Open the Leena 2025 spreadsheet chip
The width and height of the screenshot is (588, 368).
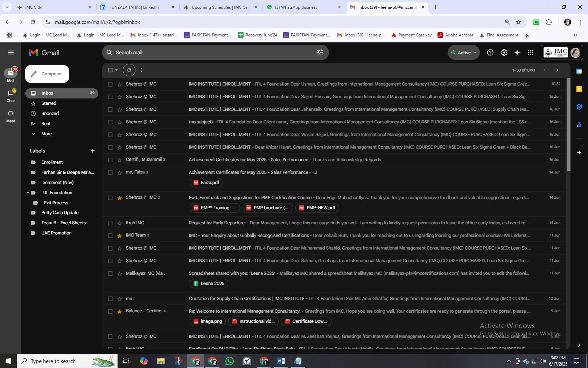209,284
